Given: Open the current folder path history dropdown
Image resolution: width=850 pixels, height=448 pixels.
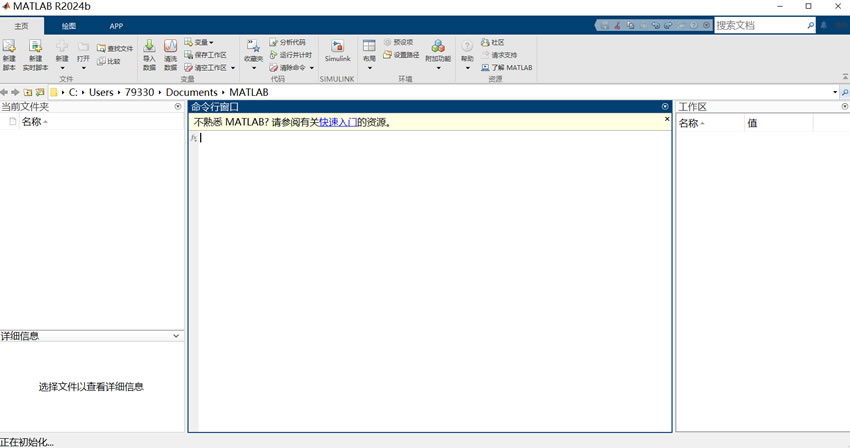Looking at the screenshot, I should 834,92.
